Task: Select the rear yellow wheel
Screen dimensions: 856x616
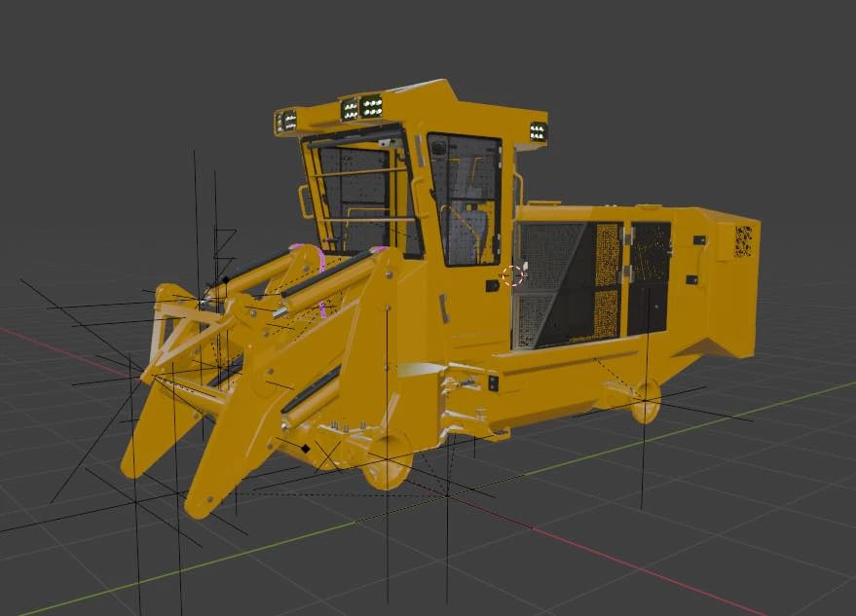Action: (x=645, y=400)
